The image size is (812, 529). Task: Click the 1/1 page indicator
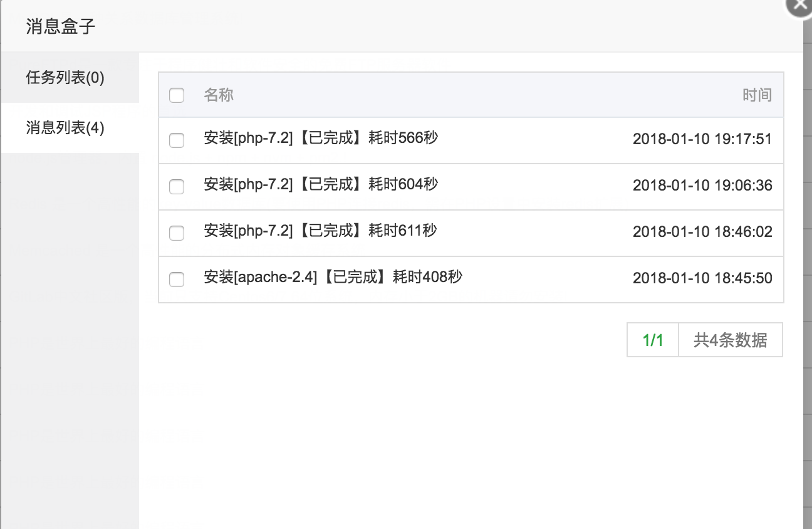pos(652,340)
